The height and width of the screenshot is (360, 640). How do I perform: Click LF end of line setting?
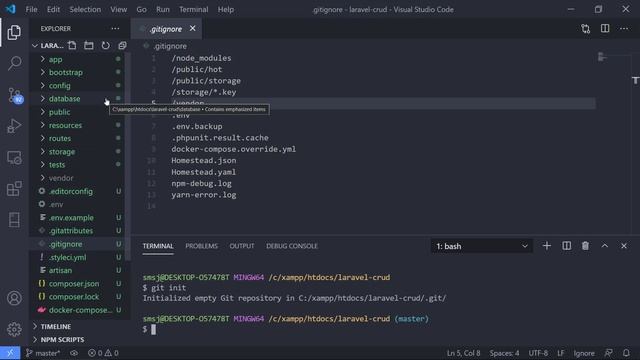tap(561, 353)
